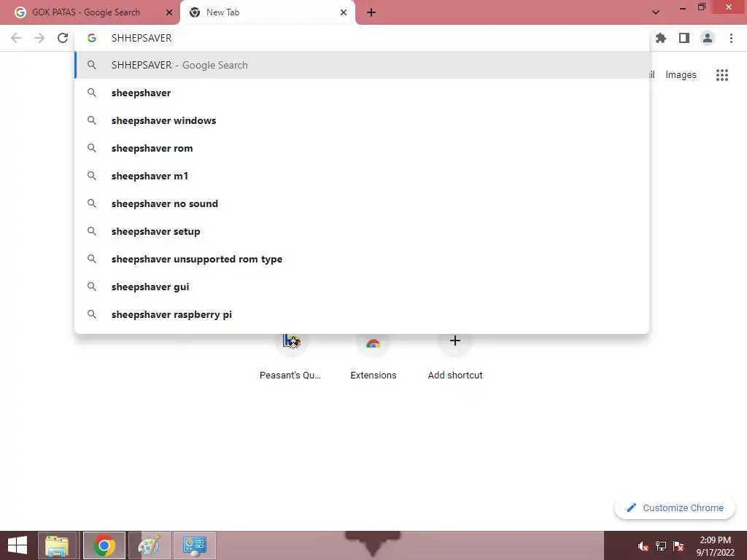747x560 pixels.
Task: Open the clock showing 2:09 PM
Action: (716, 546)
